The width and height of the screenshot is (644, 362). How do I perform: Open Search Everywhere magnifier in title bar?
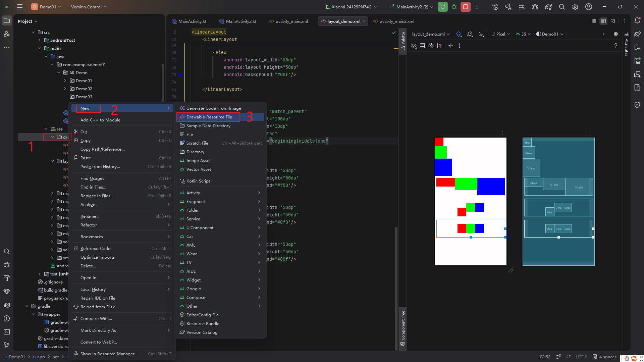(562, 7)
